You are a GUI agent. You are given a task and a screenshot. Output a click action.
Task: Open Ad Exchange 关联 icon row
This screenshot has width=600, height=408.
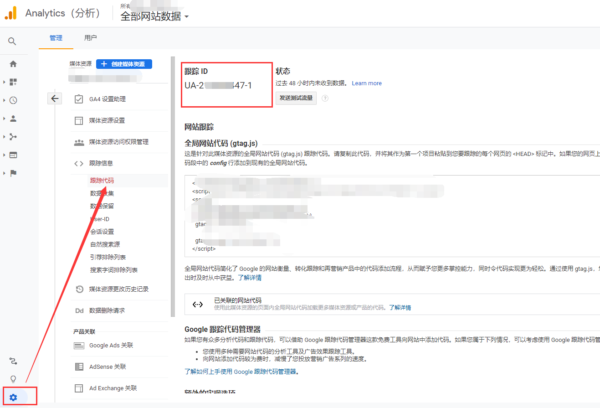point(119,388)
